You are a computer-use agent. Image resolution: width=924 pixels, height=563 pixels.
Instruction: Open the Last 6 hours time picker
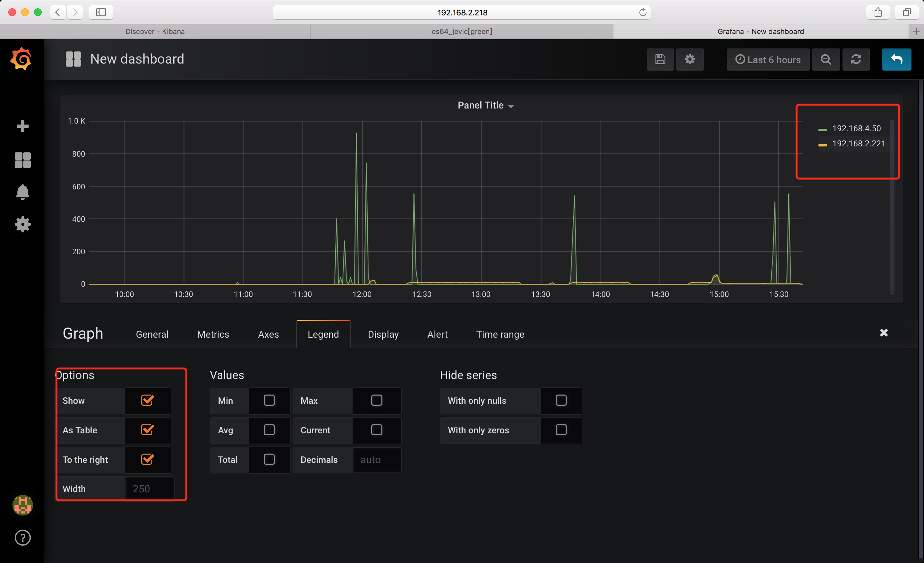tap(768, 60)
